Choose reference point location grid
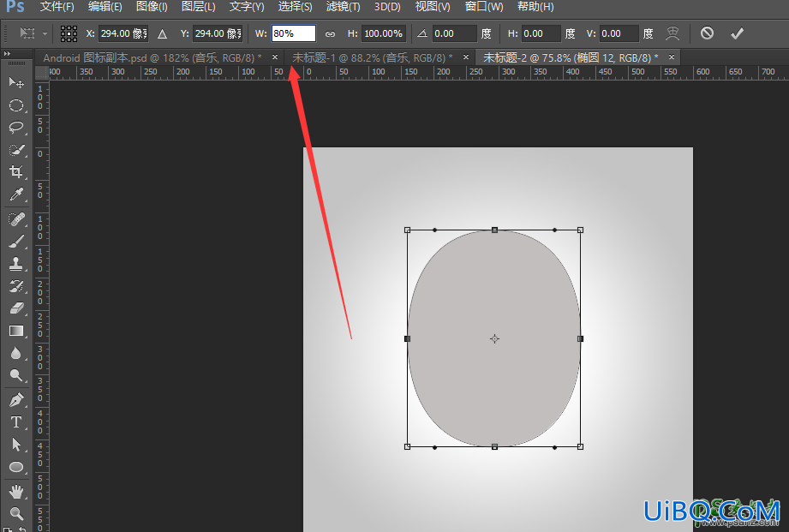Image resolution: width=789 pixels, height=532 pixels. (69, 33)
